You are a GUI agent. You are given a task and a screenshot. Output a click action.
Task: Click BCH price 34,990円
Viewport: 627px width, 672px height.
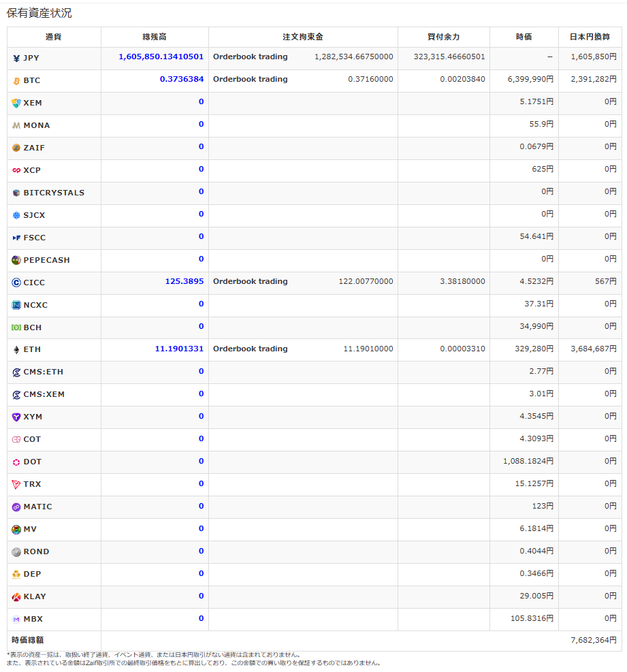coord(536,326)
